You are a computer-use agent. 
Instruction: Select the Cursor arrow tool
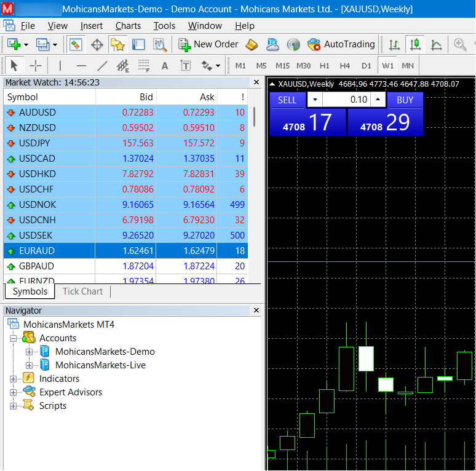(x=14, y=66)
